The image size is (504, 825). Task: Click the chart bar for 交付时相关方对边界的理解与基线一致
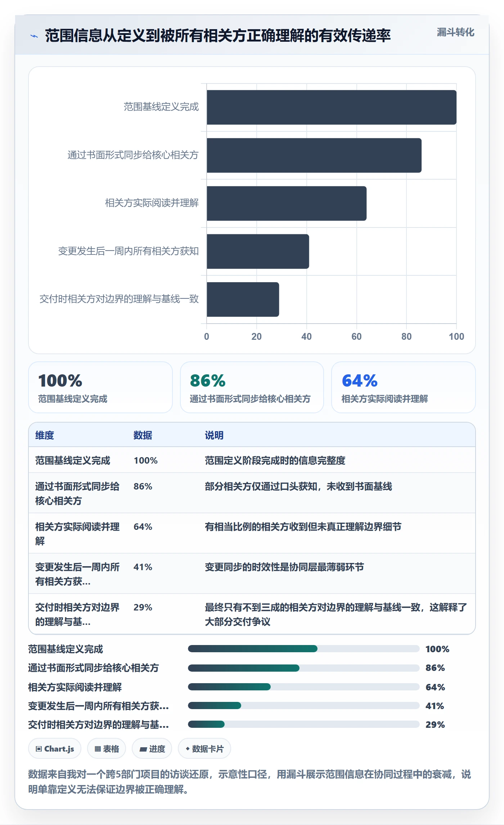click(243, 299)
